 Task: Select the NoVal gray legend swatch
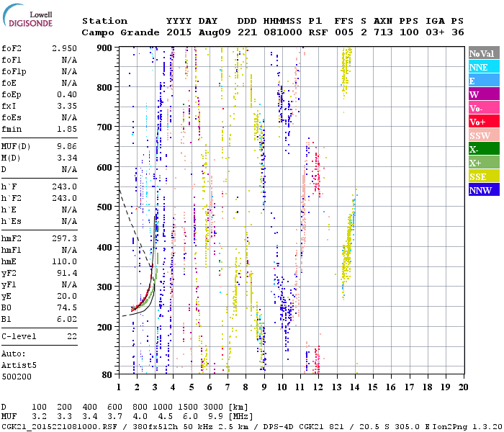point(484,53)
